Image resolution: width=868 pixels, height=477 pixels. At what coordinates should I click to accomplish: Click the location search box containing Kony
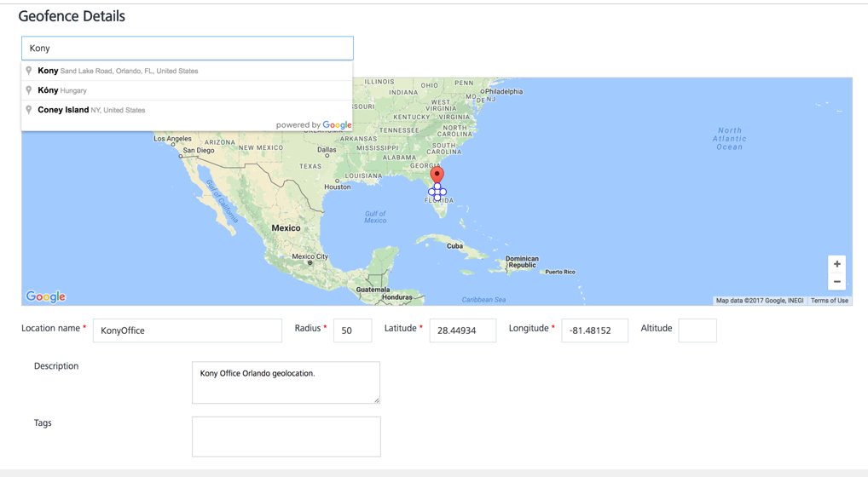tap(188, 49)
